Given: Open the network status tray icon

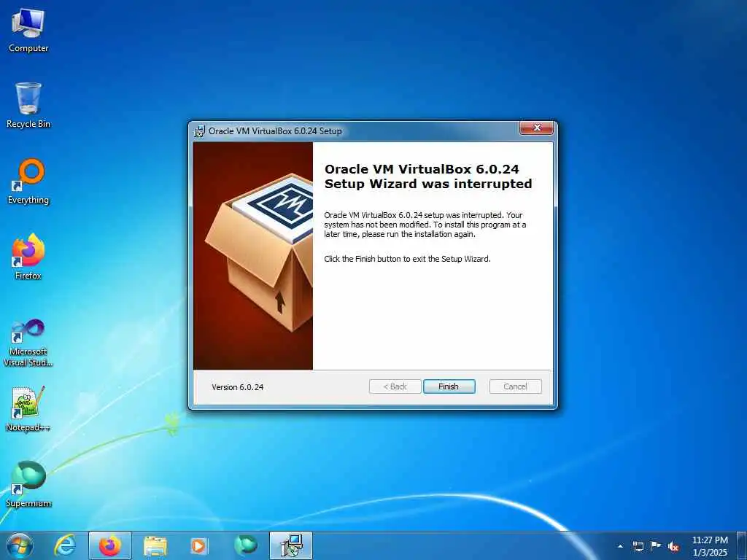Looking at the screenshot, I should coord(638,546).
